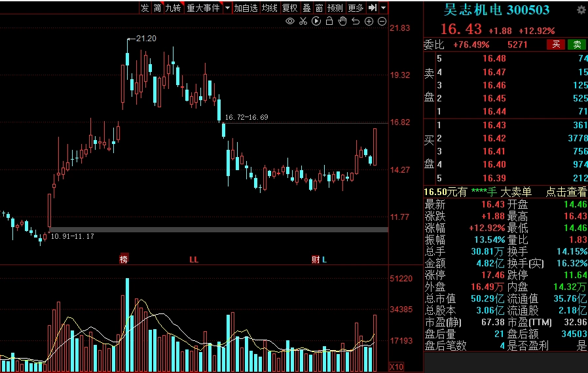Expand the dropdown arrow after 重大事件
The width and height of the screenshot is (588, 373).
[227, 8]
